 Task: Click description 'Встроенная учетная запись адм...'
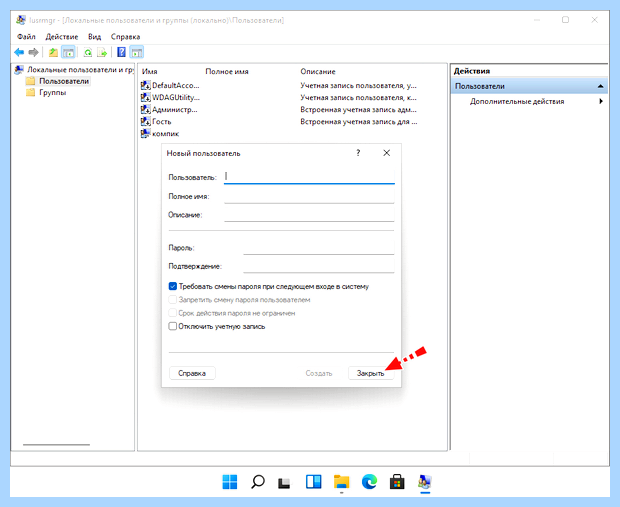point(358,110)
